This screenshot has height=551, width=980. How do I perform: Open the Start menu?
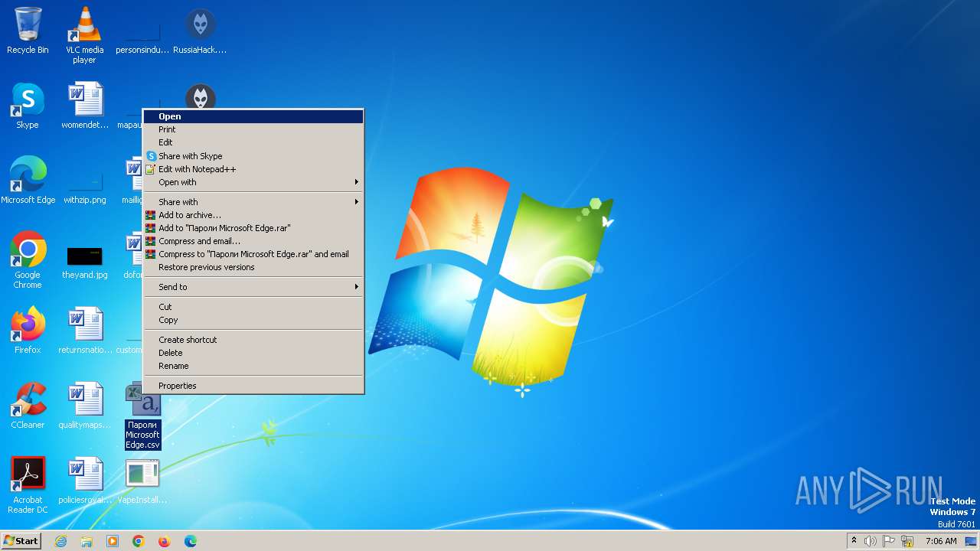click(21, 541)
